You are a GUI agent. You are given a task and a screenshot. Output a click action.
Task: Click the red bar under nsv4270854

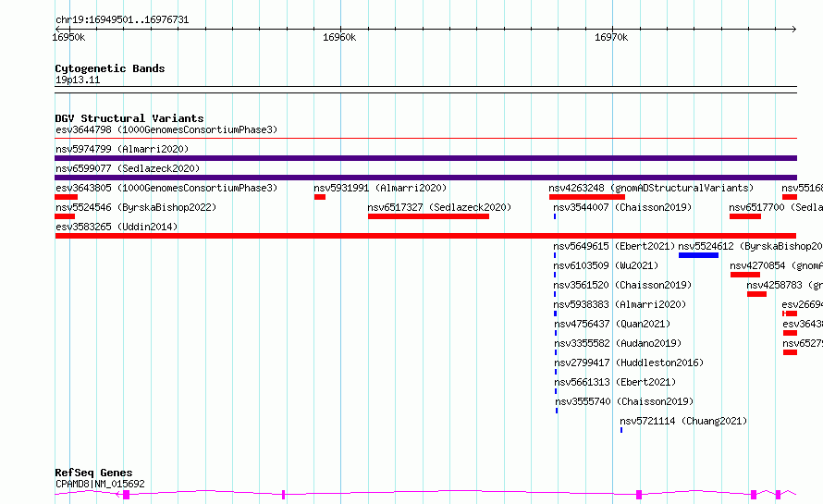(x=744, y=275)
